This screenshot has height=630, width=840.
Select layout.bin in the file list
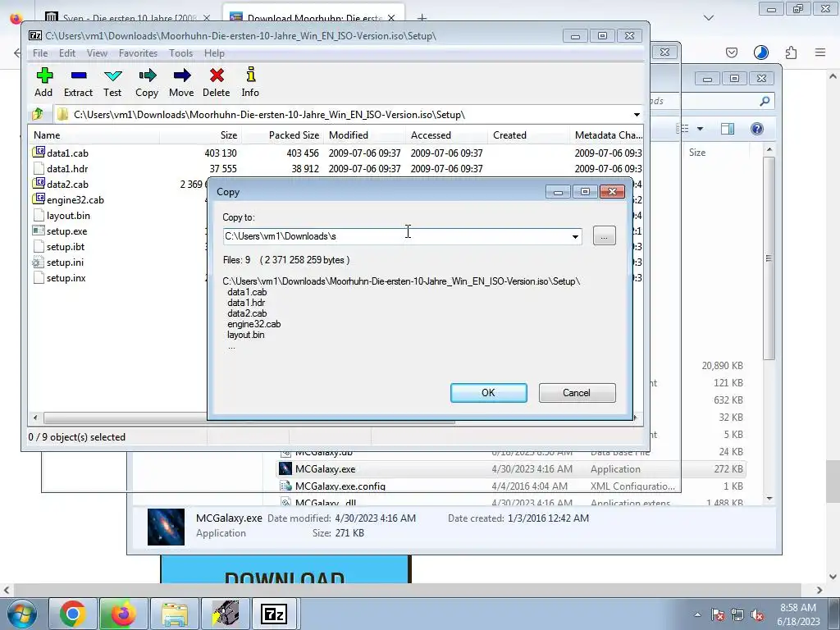click(x=69, y=216)
